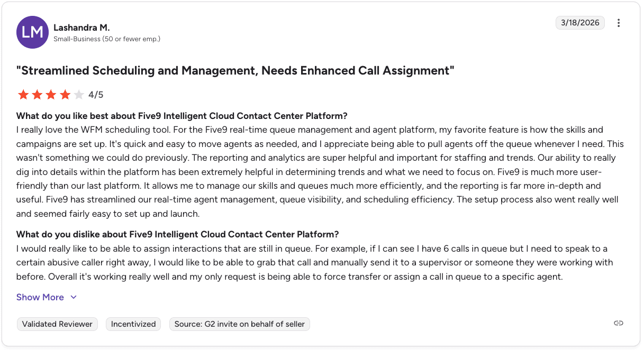
Task: Copy review link via chain icon
Action: point(619,323)
